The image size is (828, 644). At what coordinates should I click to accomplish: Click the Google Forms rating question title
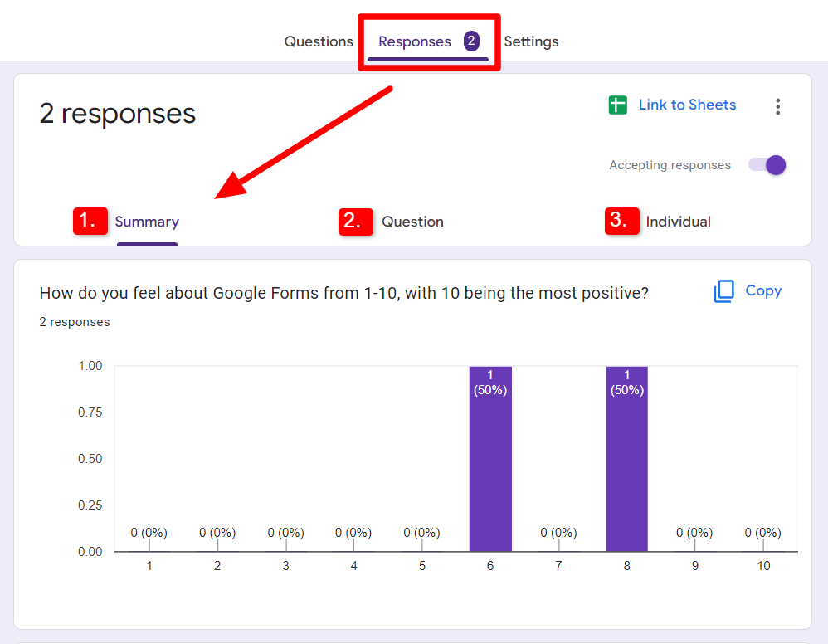pyautogui.click(x=343, y=293)
